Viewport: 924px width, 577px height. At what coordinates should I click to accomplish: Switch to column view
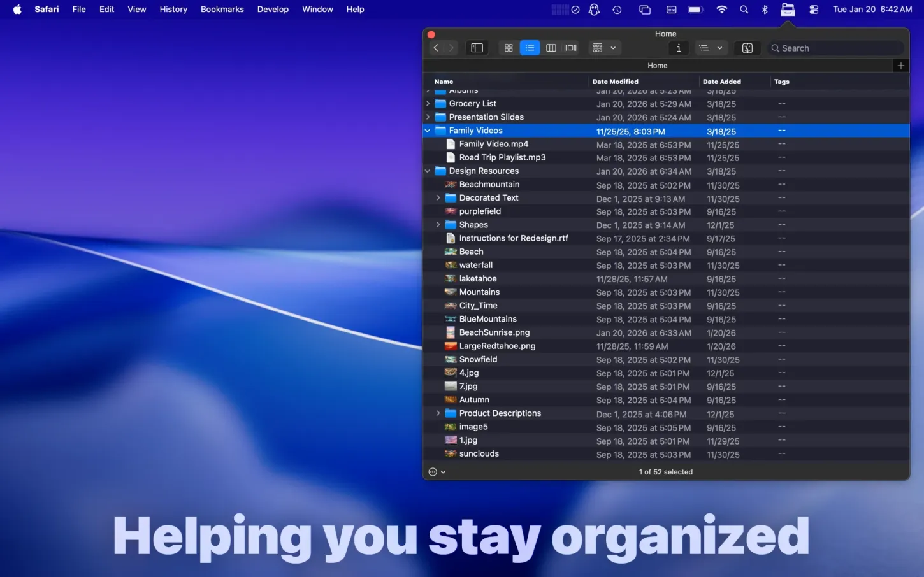tap(551, 48)
